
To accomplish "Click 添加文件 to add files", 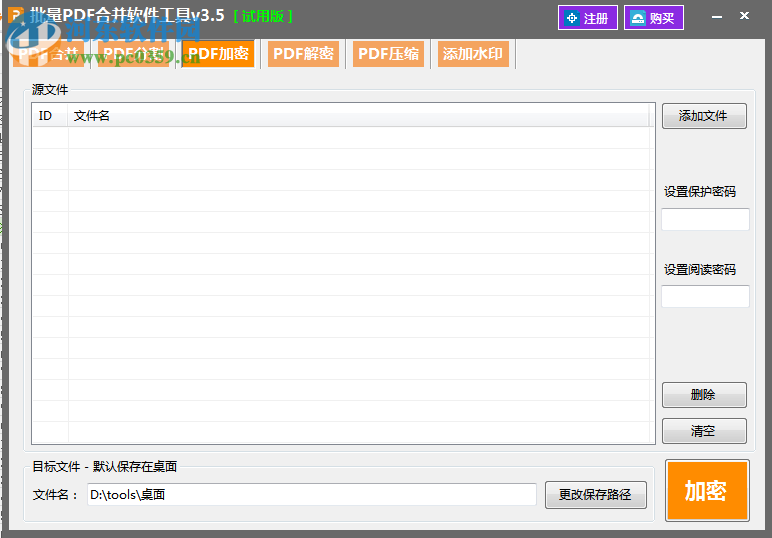I will coord(704,116).
